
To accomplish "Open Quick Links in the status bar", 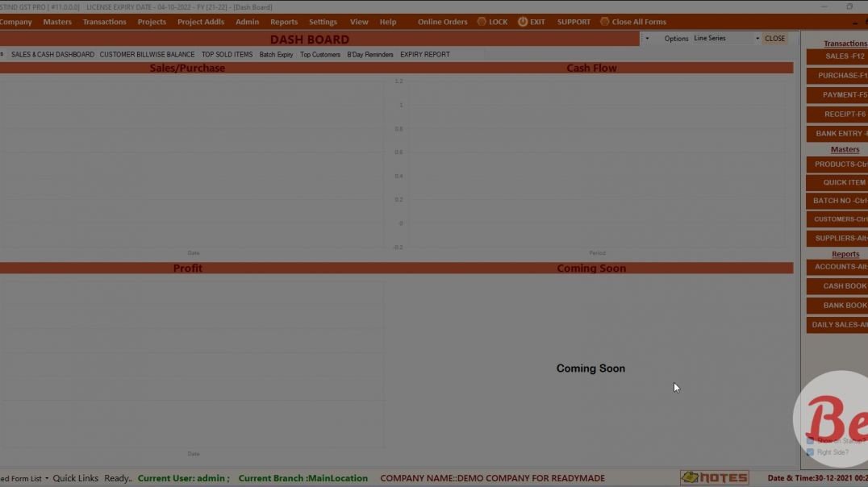I will pos(75,478).
